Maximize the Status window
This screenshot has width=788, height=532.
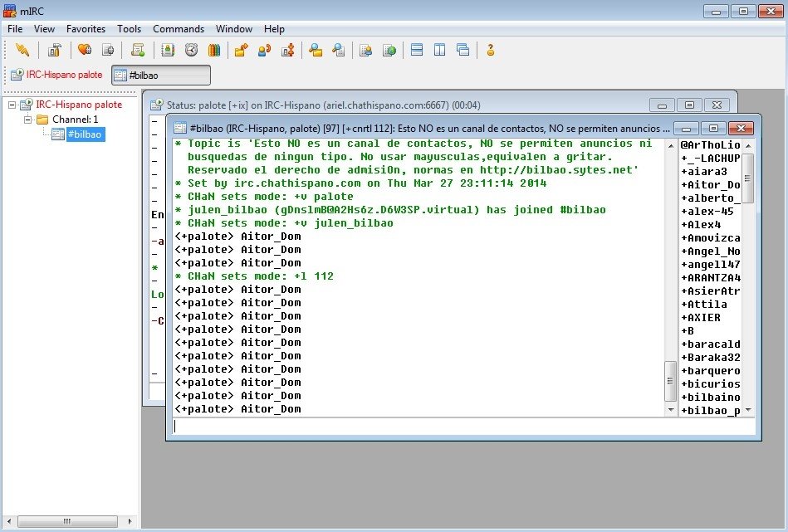[689, 105]
